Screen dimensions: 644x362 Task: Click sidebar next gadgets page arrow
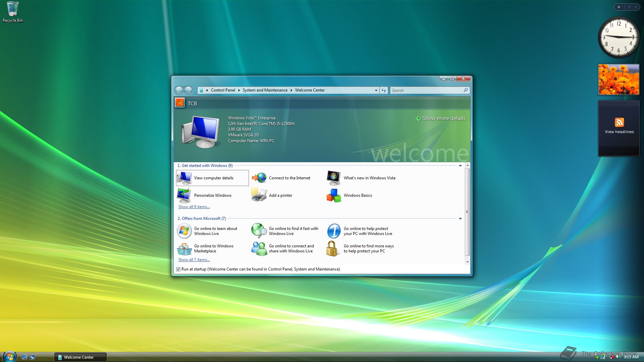pyautogui.click(x=636, y=7)
